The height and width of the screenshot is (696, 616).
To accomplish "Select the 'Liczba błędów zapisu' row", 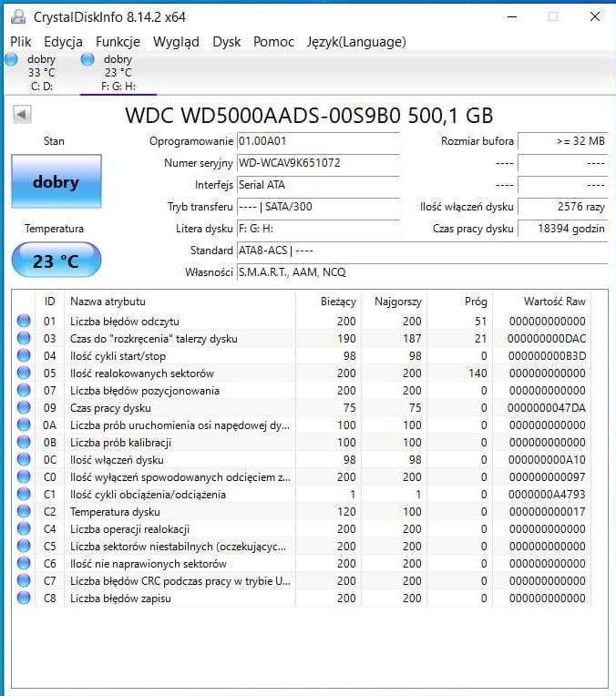I will (302, 598).
